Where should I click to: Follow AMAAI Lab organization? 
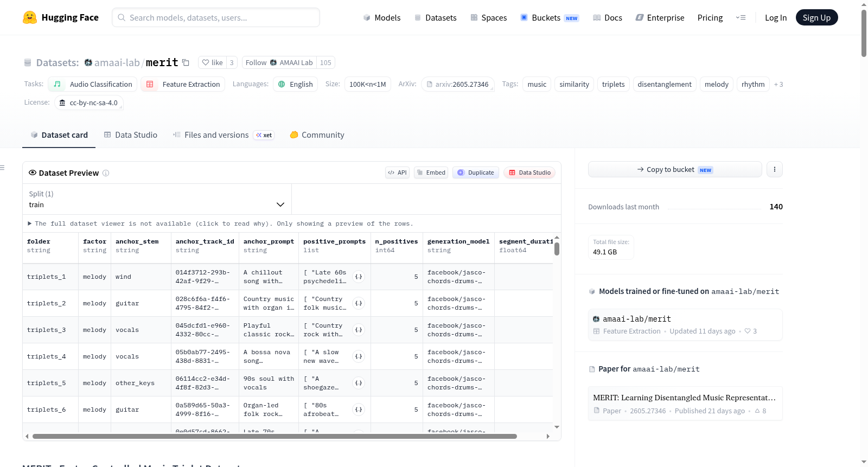tap(279, 62)
